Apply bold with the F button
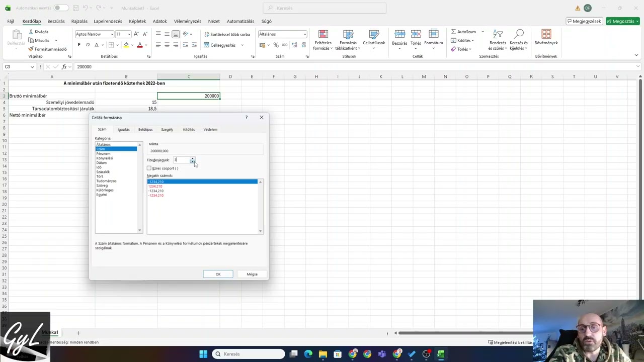 pyautogui.click(x=78, y=45)
